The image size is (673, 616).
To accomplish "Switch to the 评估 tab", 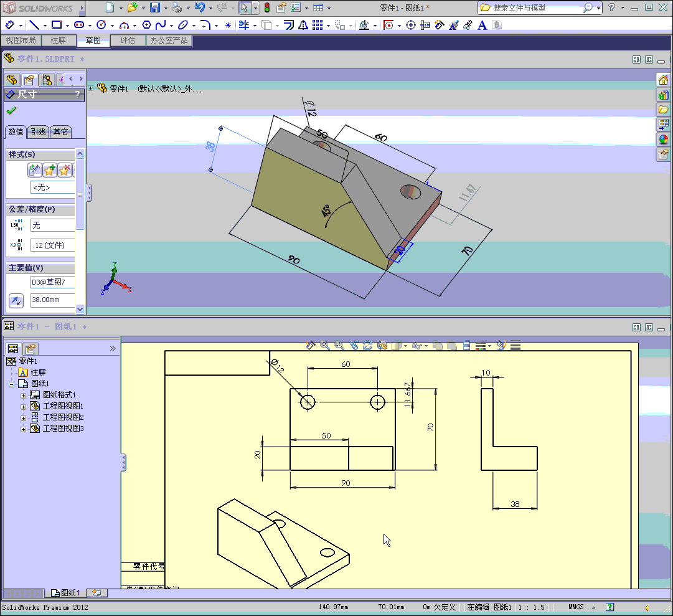I will click(x=128, y=40).
